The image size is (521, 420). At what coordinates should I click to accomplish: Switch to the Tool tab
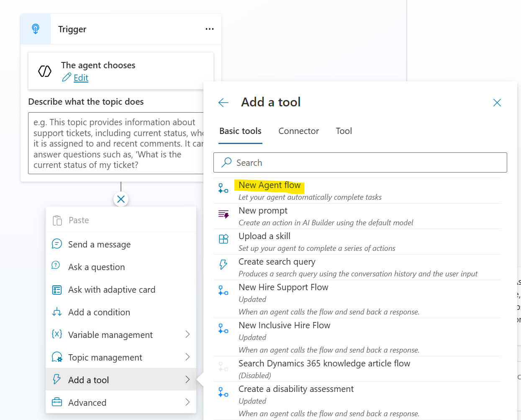click(344, 131)
